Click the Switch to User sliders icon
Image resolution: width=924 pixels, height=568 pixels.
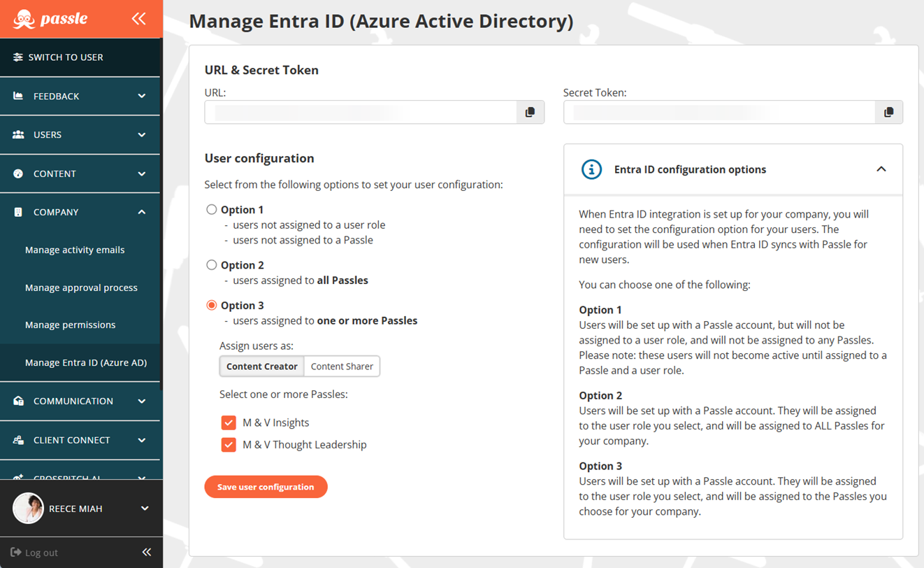18,57
